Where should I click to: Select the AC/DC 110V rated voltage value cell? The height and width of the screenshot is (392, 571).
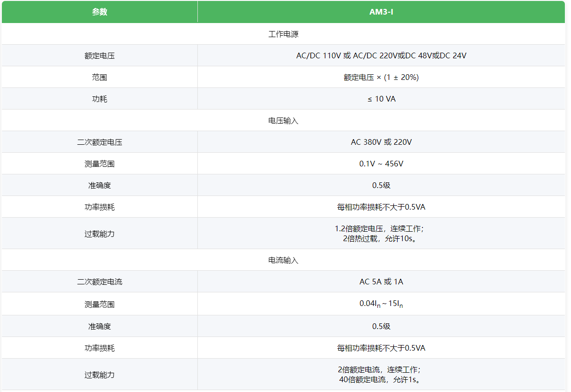tap(381, 55)
